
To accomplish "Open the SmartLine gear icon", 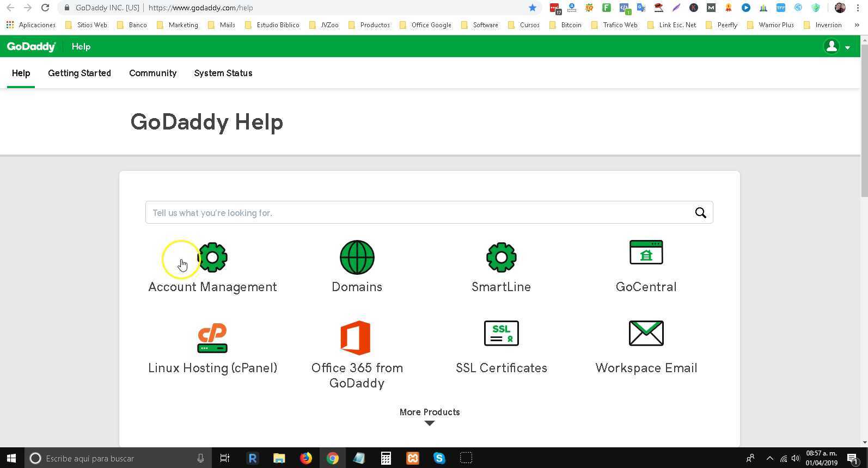I will [x=501, y=257].
